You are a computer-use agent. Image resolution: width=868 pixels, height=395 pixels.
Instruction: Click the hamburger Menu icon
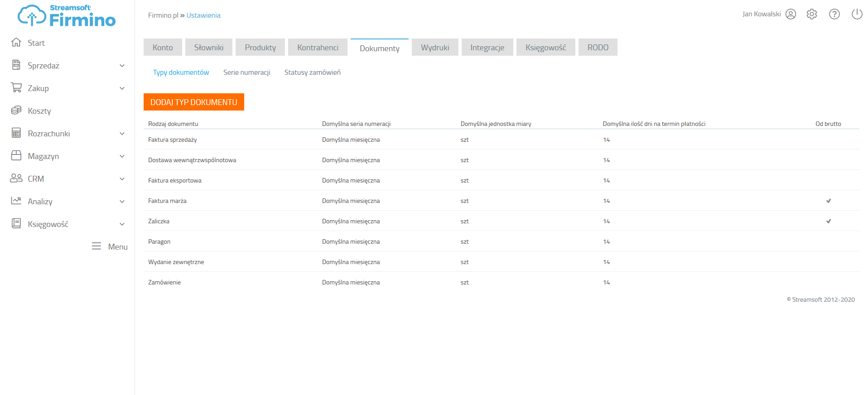[96, 246]
